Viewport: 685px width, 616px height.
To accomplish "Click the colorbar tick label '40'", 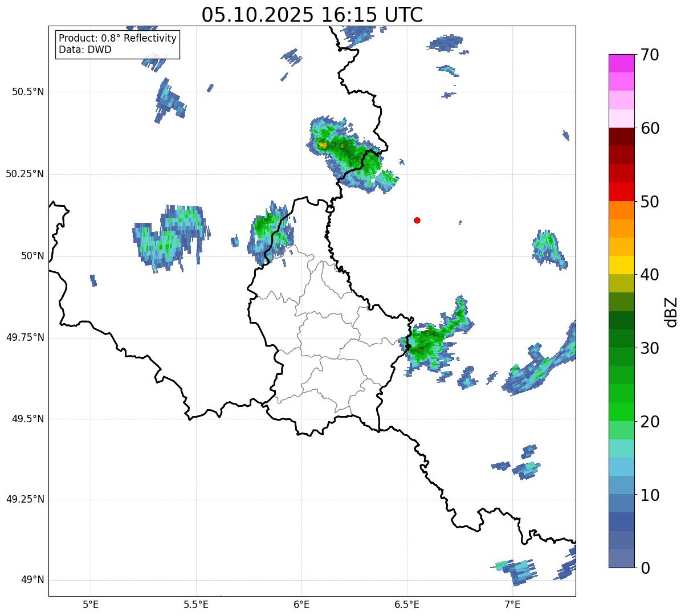I will coord(650,275).
